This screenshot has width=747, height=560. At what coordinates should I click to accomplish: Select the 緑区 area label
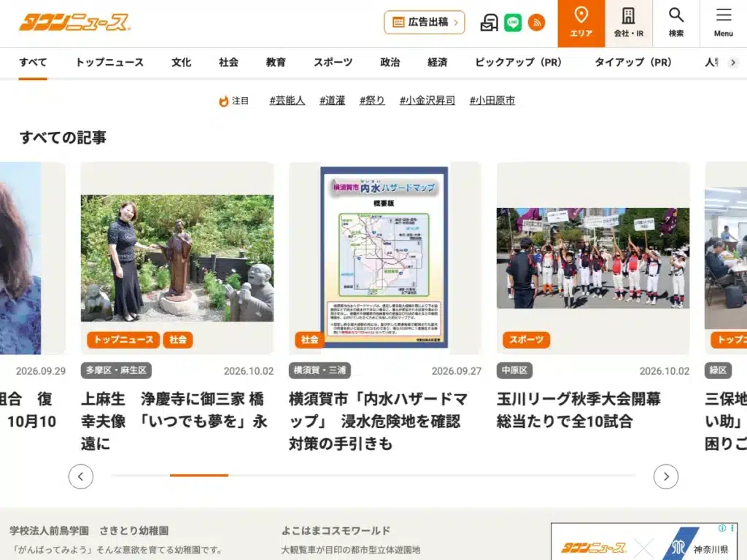coord(718,370)
